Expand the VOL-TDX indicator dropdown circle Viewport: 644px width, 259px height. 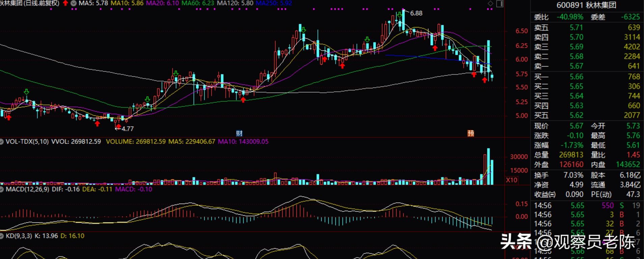tap(2, 142)
